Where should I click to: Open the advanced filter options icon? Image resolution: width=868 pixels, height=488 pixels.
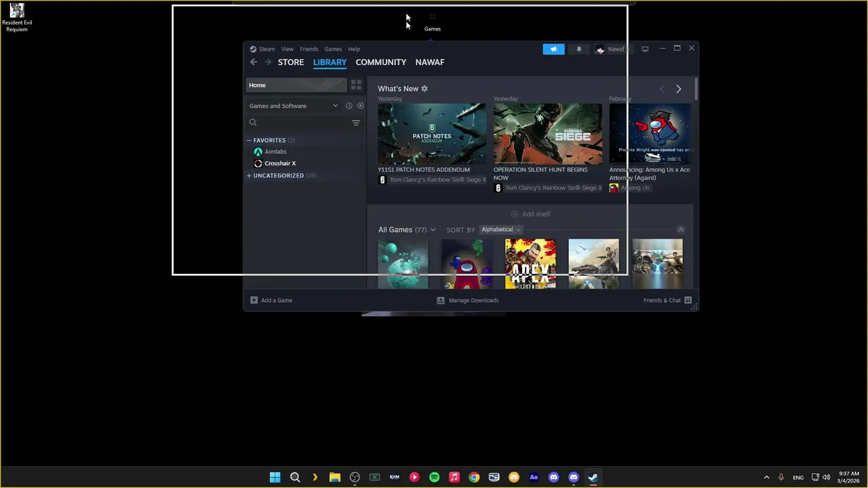pos(356,123)
